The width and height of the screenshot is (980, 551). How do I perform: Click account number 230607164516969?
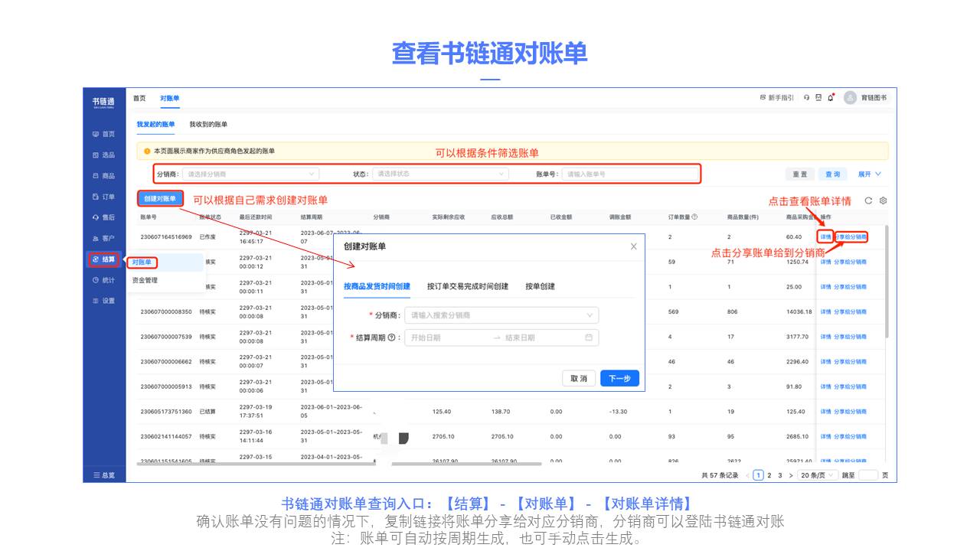pyautogui.click(x=166, y=237)
